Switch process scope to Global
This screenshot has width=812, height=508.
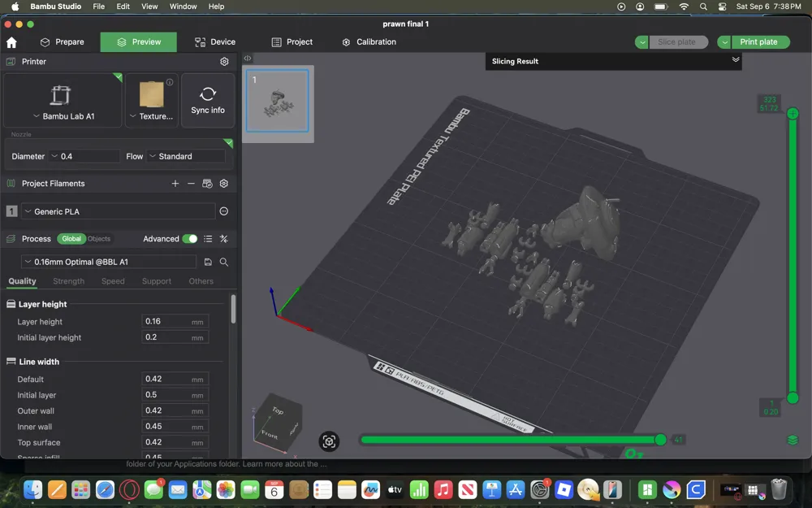71,238
